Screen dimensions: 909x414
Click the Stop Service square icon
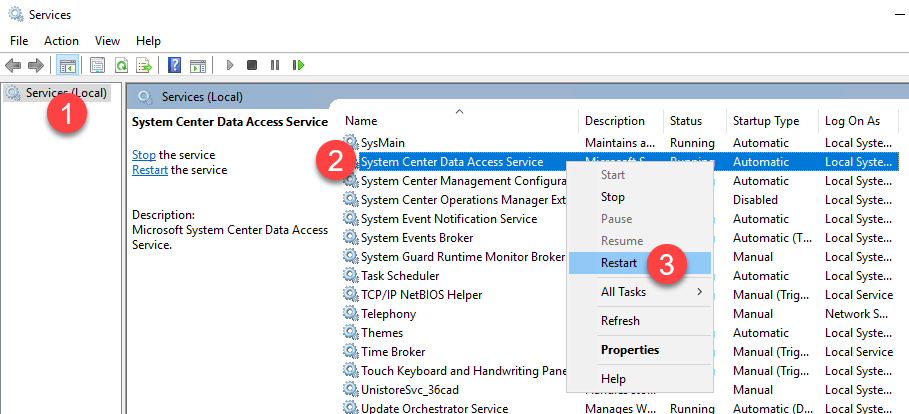click(252, 65)
